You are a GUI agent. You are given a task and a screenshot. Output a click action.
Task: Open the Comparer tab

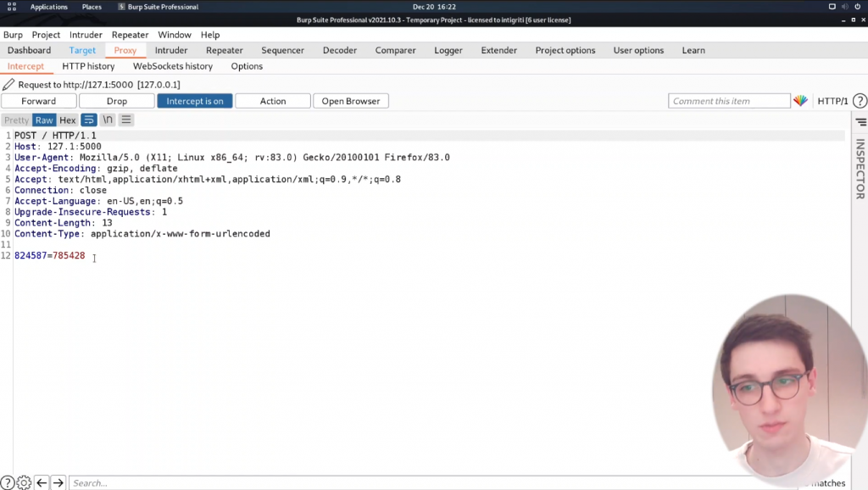[x=395, y=50]
